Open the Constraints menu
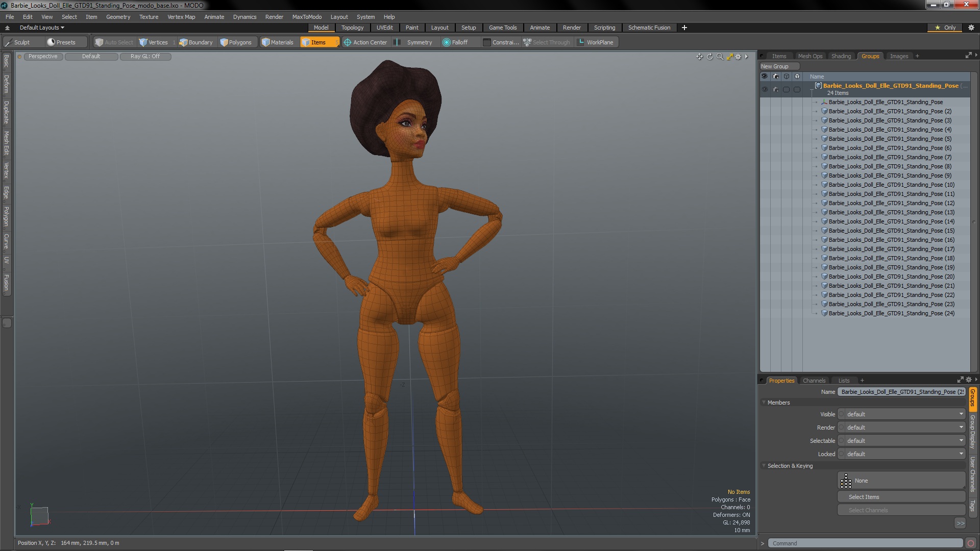This screenshot has width=980, height=551. click(501, 42)
